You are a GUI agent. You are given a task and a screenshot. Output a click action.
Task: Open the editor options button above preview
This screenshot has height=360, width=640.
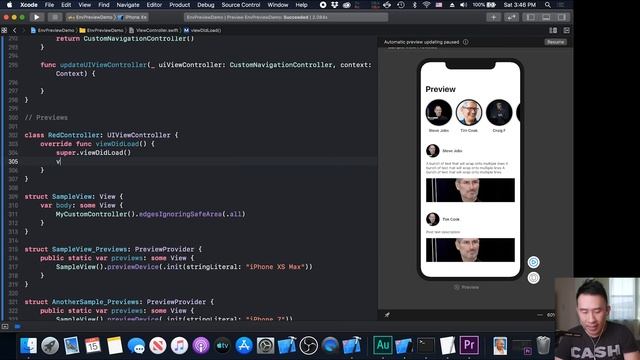553,30
